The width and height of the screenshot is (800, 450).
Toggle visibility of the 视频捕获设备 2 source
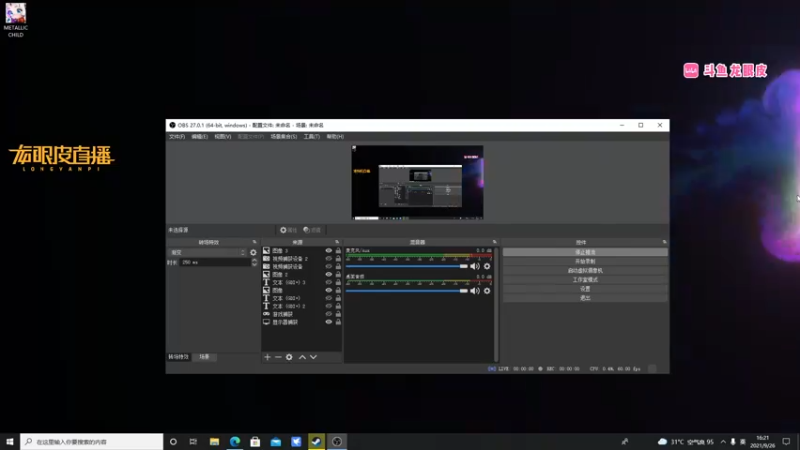coord(329,259)
